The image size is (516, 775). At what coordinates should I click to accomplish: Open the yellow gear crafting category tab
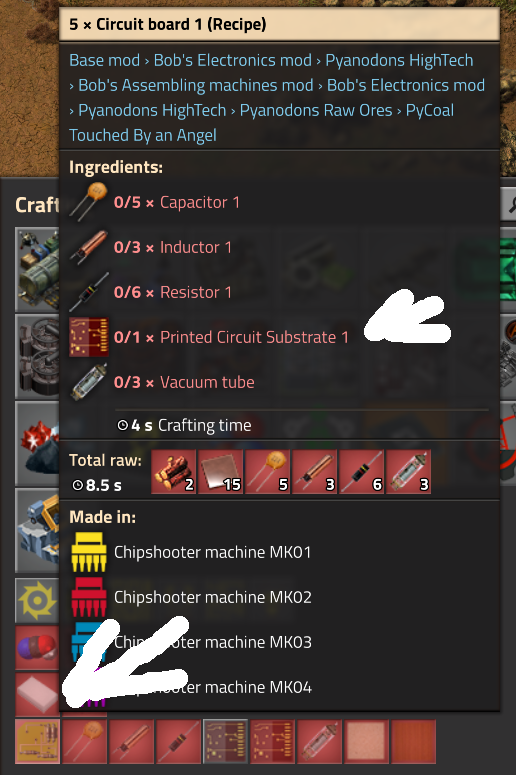(x=37, y=601)
